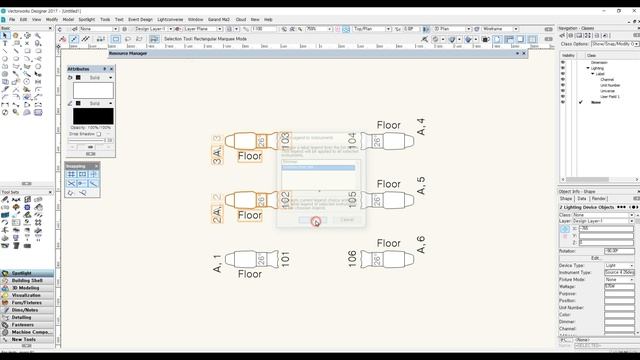Choose Polygonal Marquee mode in the mode bar
The image size is (640, 360).
click(139, 39)
